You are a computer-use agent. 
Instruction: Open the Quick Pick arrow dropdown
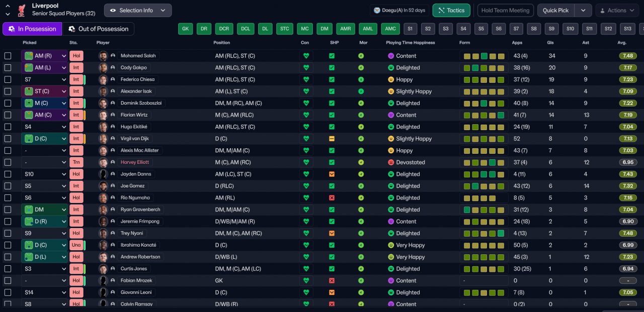point(583,10)
